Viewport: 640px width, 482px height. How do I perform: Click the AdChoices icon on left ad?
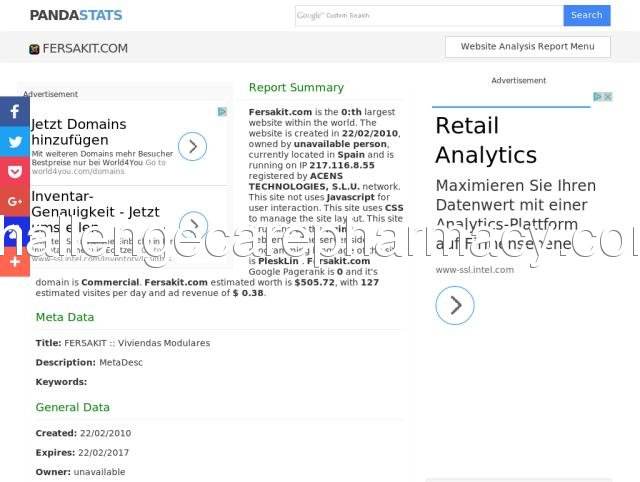pos(222,111)
